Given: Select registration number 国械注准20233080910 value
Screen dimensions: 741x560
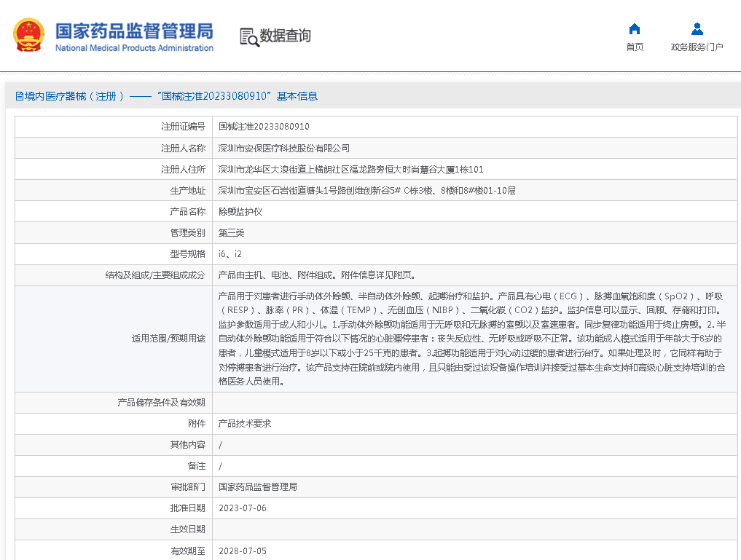Looking at the screenshot, I should click(264, 127).
